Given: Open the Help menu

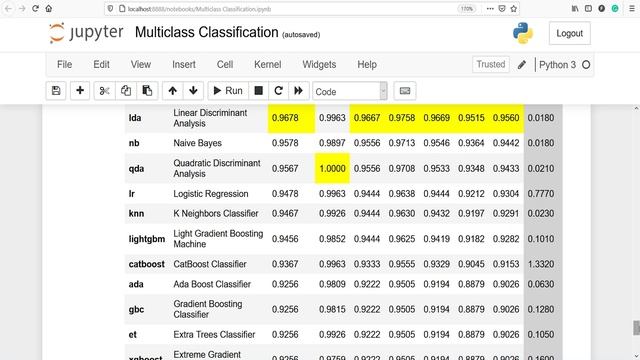Looking at the screenshot, I should coord(367,64).
